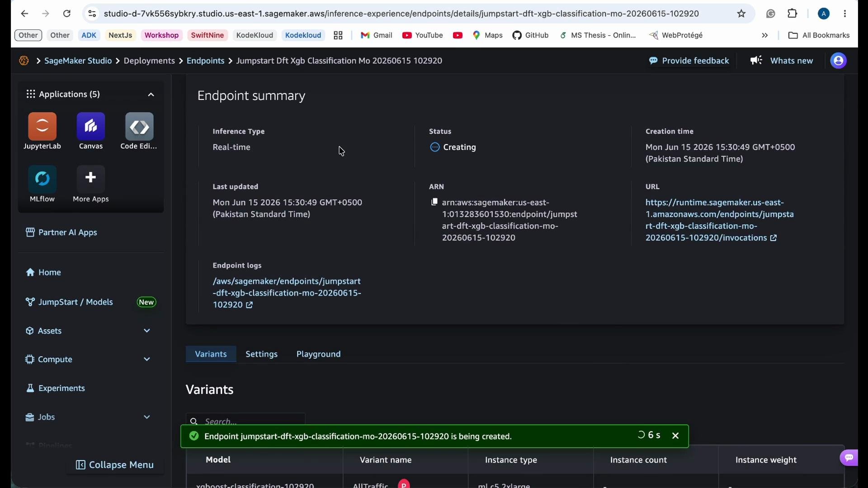
Task: Show more bookmarks chevron
Action: coord(764,35)
